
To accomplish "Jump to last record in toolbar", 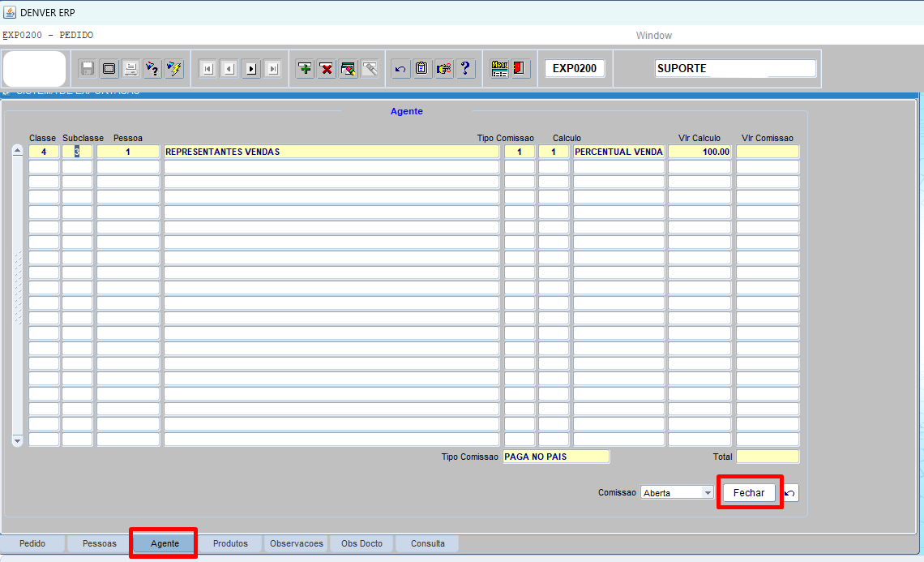I will tap(272, 69).
